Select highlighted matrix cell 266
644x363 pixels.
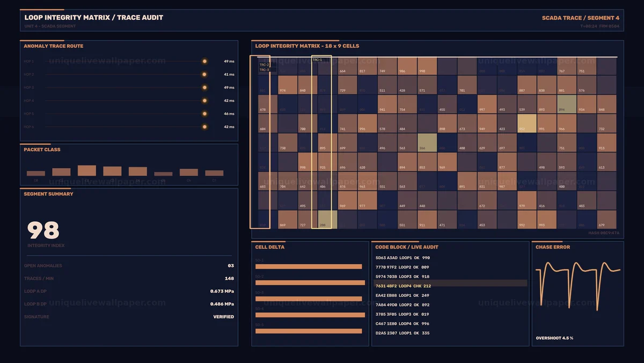(x=427, y=143)
